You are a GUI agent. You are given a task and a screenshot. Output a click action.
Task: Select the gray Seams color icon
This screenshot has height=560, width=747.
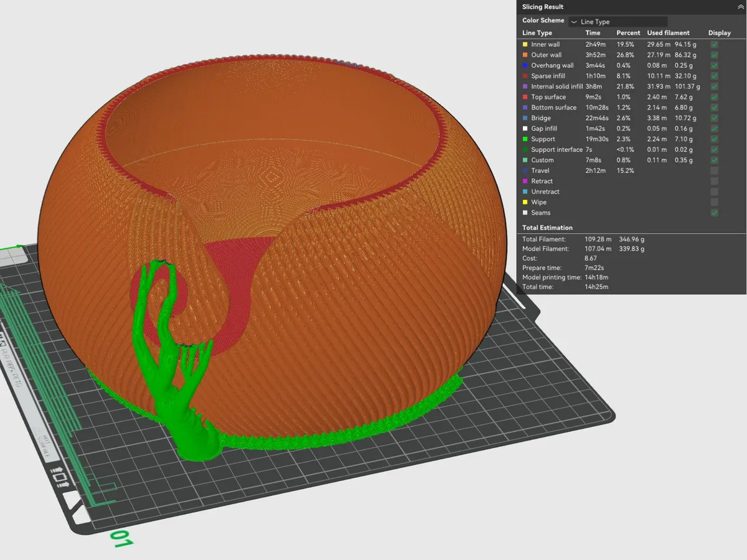tap(525, 212)
